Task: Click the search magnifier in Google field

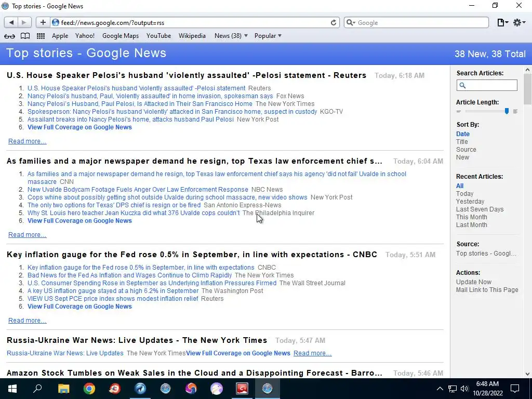Action: [x=351, y=22]
